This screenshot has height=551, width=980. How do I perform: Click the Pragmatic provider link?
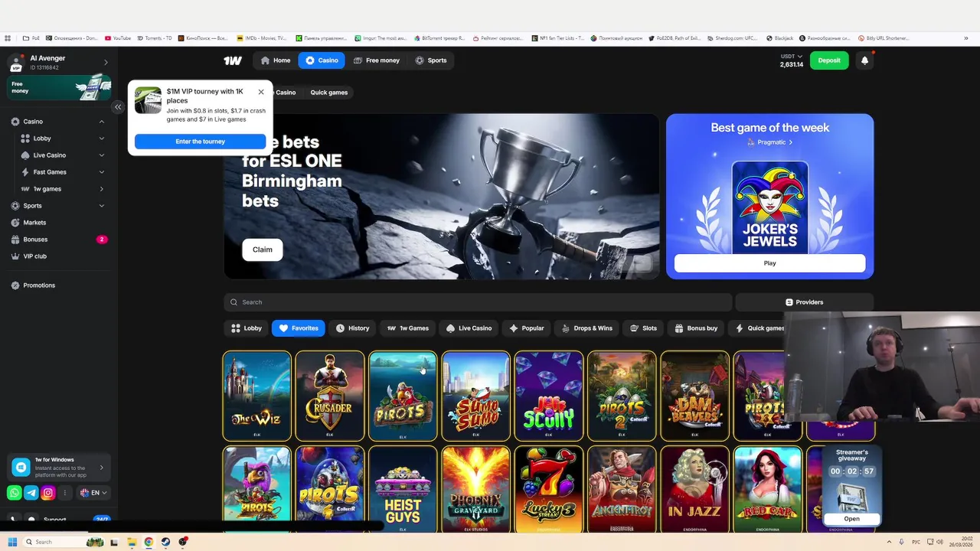pyautogui.click(x=771, y=142)
